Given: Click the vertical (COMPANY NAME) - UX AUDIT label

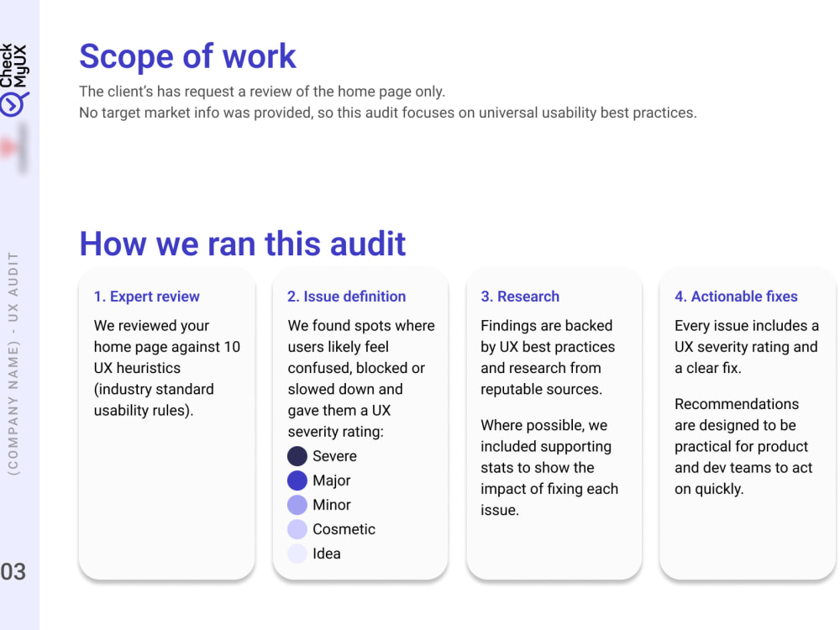Looking at the screenshot, I should click(13, 364).
